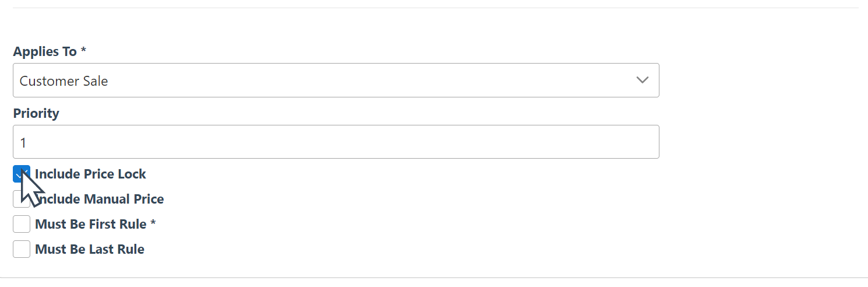Click the chevron arrow in Applies To field

[643, 80]
